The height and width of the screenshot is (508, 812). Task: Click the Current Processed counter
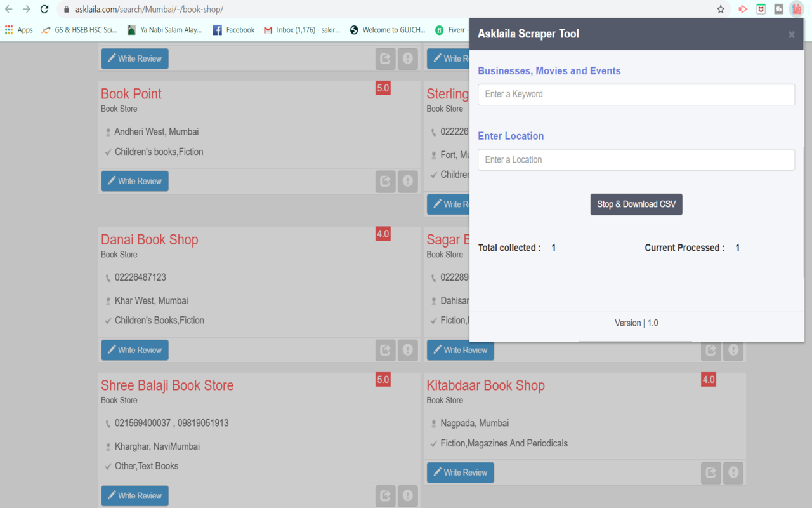[x=692, y=248]
